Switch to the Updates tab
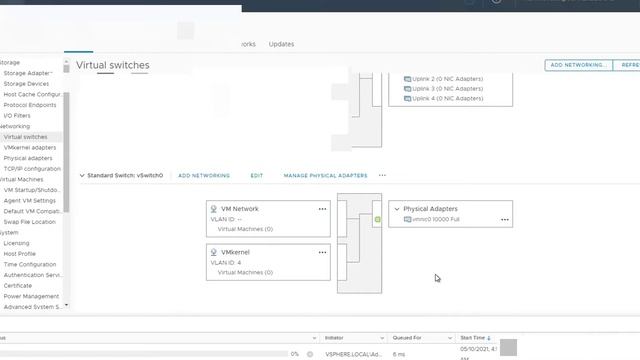This screenshot has width=640, height=360. pyautogui.click(x=281, y=44)
